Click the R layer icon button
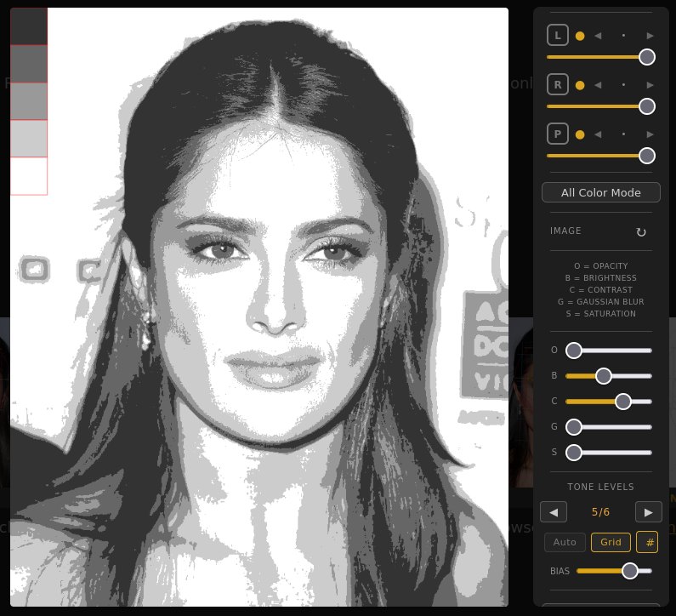The width and height of the screenshot is (676, 616). [558, 84]
